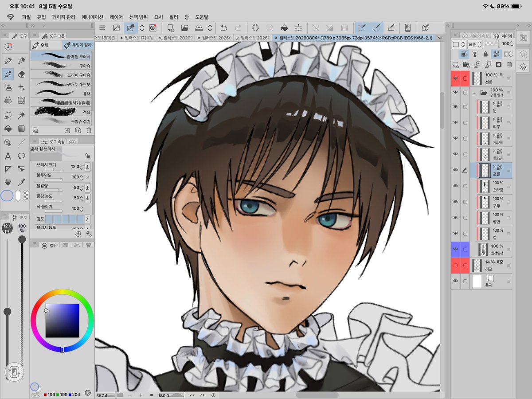
Task: Select the Fill bucket tool
Action: (x=8, y=129)
